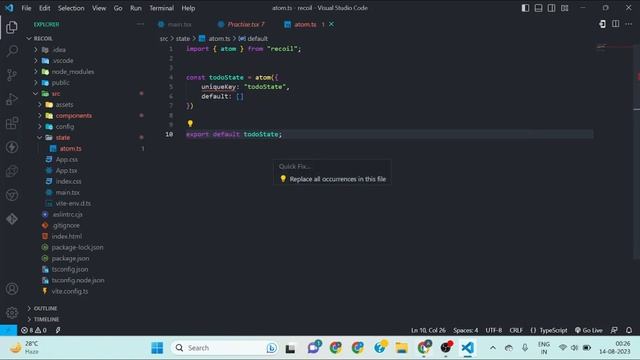Screen dimensions: 640x360
Task: Open clock and date in taskbar
Action: tap(614, 348)
